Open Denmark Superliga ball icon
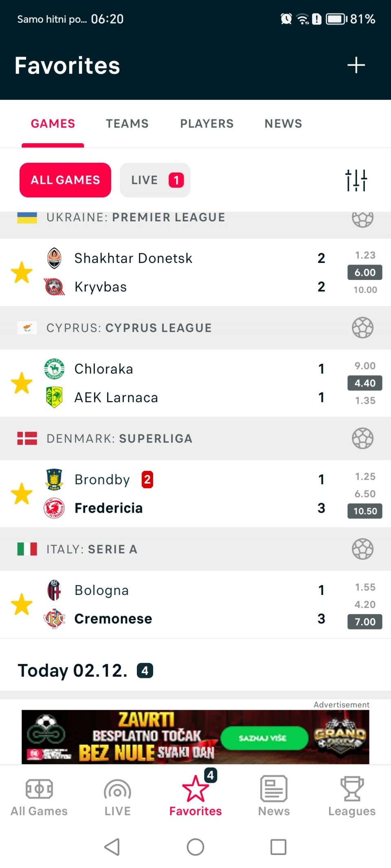Image resolution: width=391 pixels, height=868 pixels. [362, 438]
